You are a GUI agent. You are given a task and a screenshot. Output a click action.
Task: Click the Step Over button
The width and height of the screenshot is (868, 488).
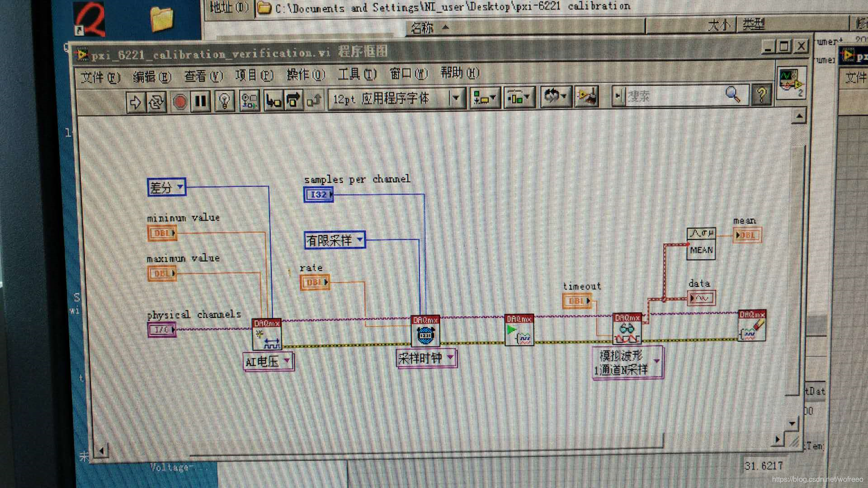pyautogui.click(x=293, y=100)
